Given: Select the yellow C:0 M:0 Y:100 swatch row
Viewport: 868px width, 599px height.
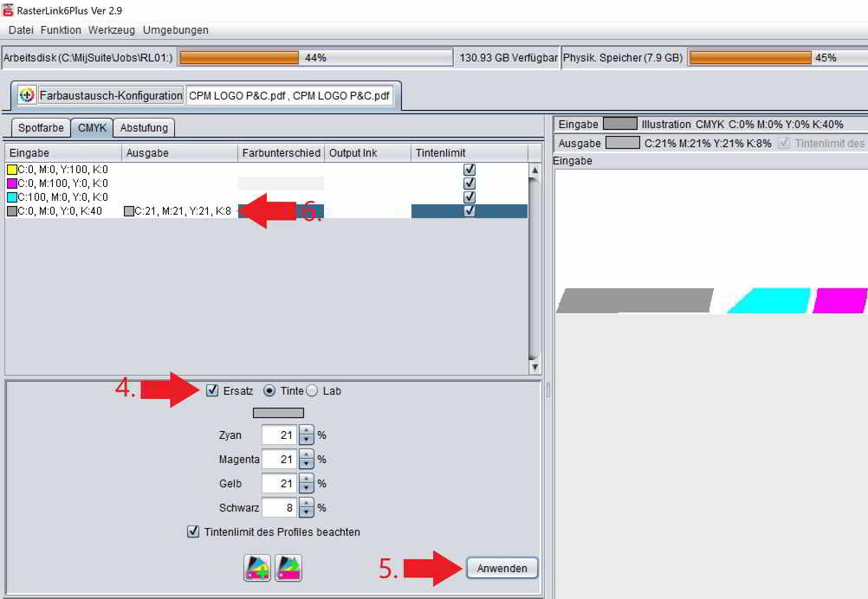Looking at the screenshot, I should [x=61, y=170].
